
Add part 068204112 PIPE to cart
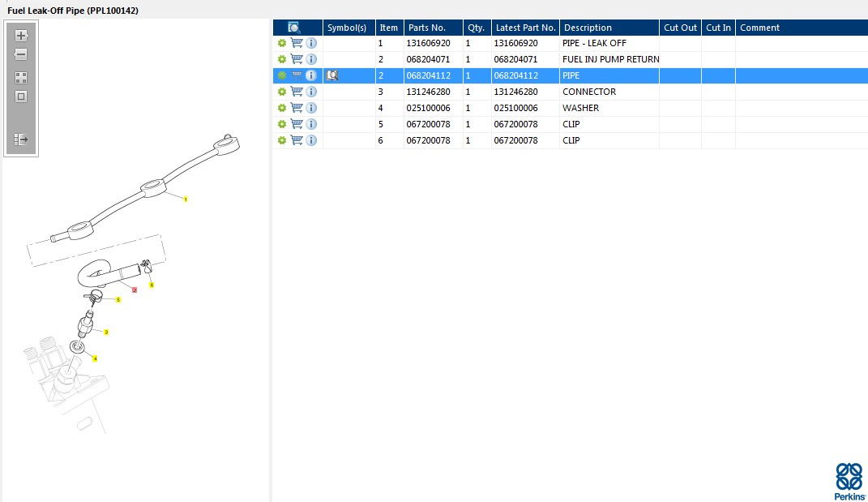point(297,75)
